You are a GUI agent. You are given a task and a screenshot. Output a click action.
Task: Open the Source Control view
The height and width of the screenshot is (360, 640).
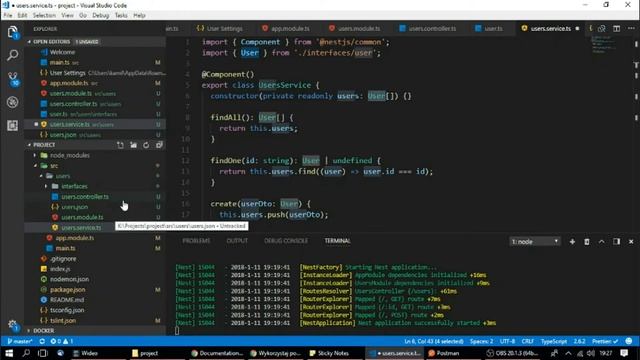click(13, 78)
